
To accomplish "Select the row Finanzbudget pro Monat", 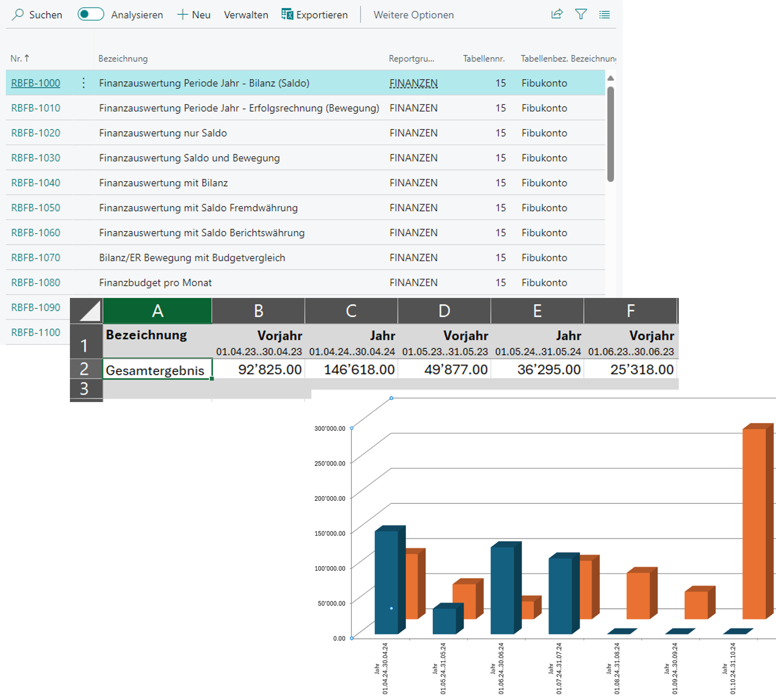I will (x=155, y=282).
